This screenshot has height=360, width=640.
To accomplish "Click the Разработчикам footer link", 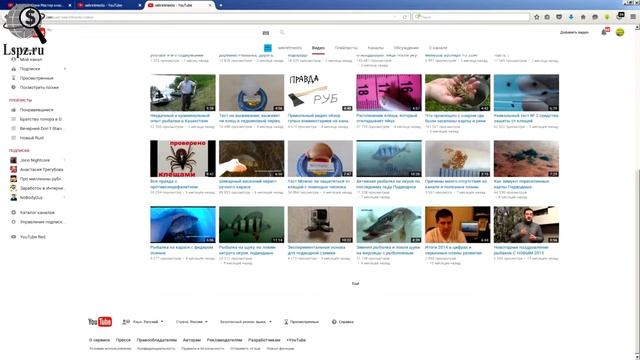I will pos(264,340).
